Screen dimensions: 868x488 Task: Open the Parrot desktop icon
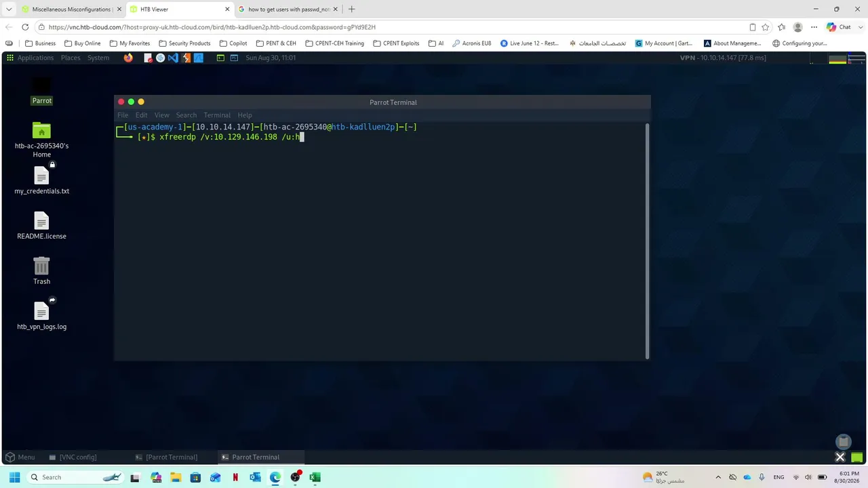click(41, 91)
